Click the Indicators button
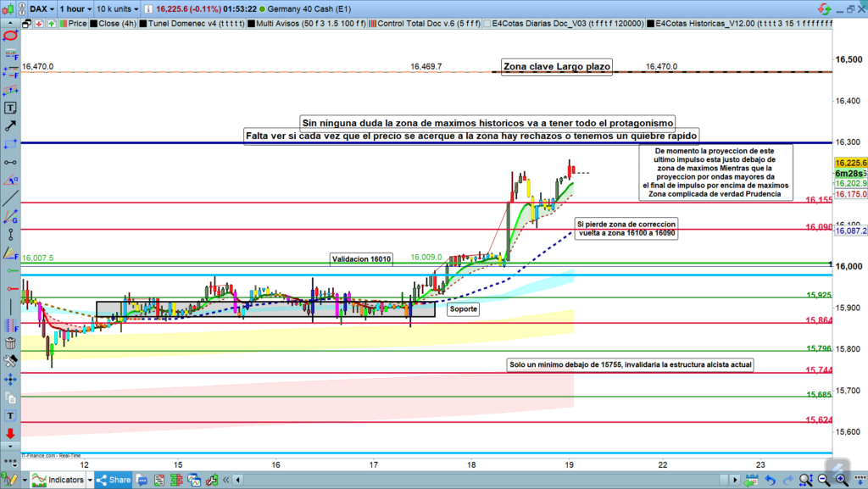Screen dimensions: 868x489 point(61,481)
